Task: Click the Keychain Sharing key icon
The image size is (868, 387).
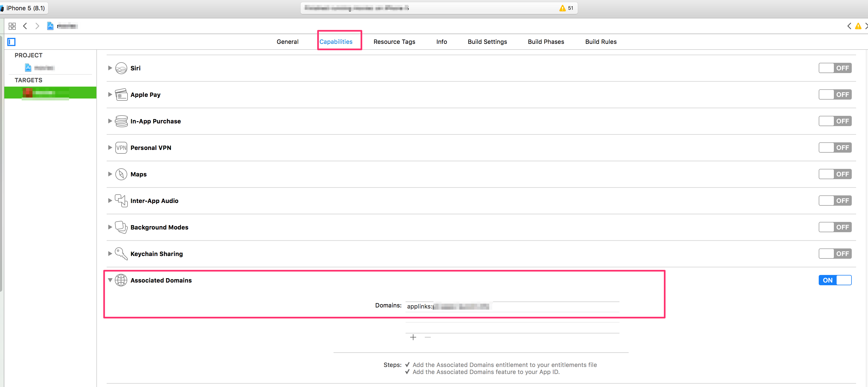Action: (121, 254)
